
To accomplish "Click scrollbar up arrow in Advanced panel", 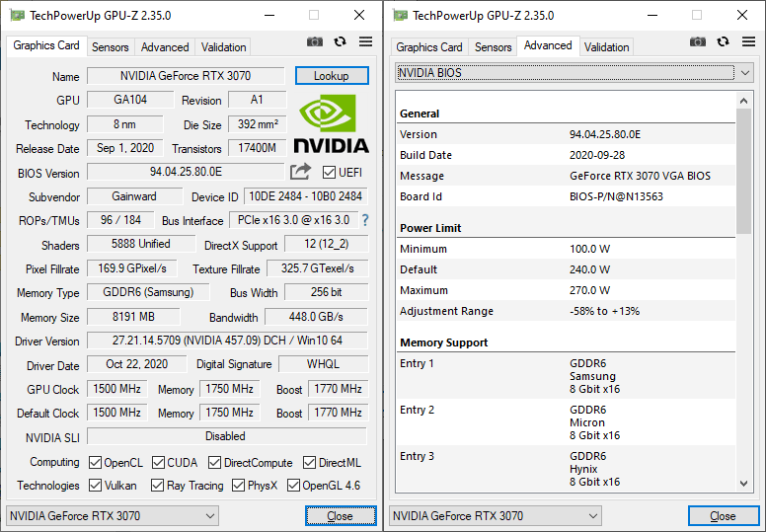I will 743,101.
